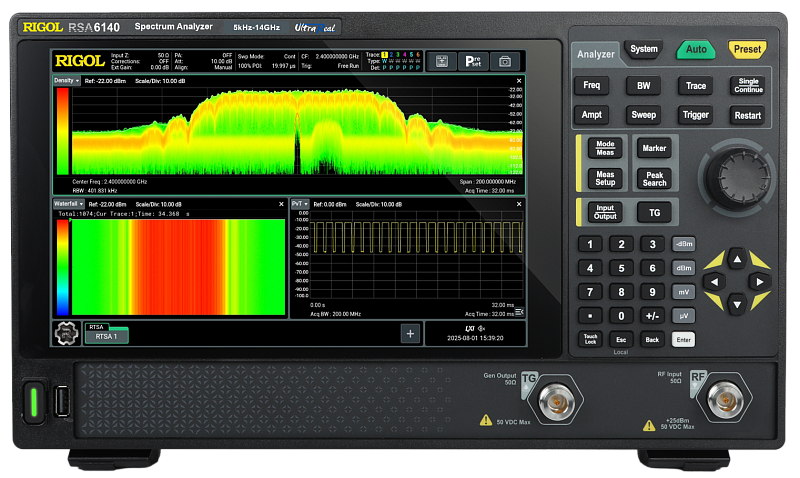Push the right arrow key on the panel
Viewport: 800px width, 478px height.
coord(760,282)
